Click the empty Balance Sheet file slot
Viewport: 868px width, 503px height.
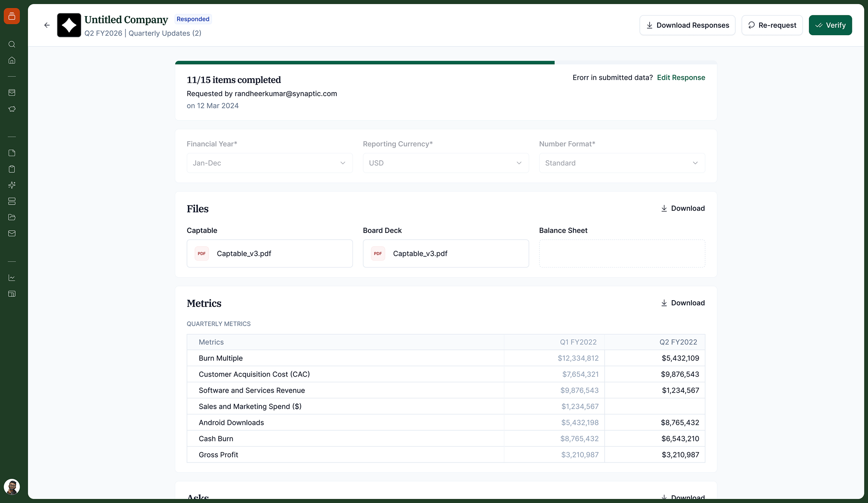tap(622, 254)
